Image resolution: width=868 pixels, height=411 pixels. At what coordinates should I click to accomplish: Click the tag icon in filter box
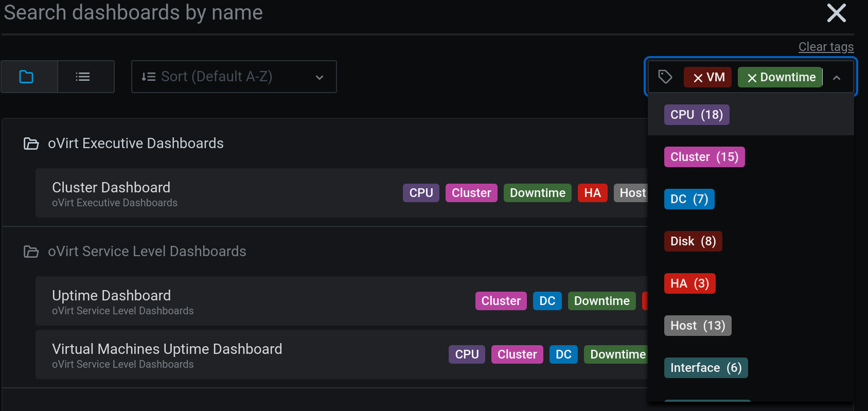[x=665, y=77]
